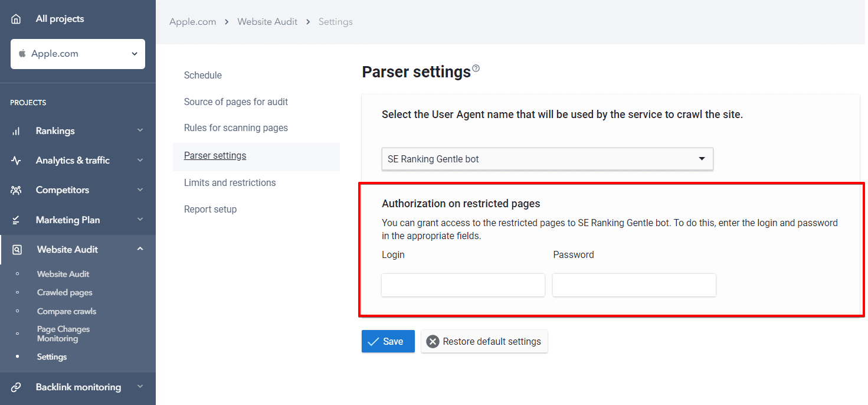The width and height of the screenshot is (868, 405).
Task: Select Settings in the Website Audit submenu
Action: click(52, 357)
